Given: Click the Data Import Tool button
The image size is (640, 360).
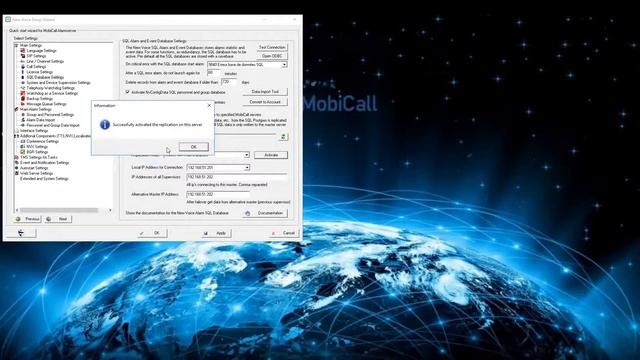Looking at the screenshot, I should 265,92.
